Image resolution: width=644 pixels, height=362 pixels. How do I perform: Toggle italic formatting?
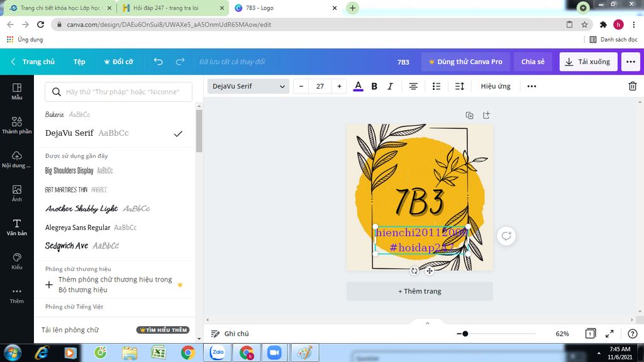390,86
